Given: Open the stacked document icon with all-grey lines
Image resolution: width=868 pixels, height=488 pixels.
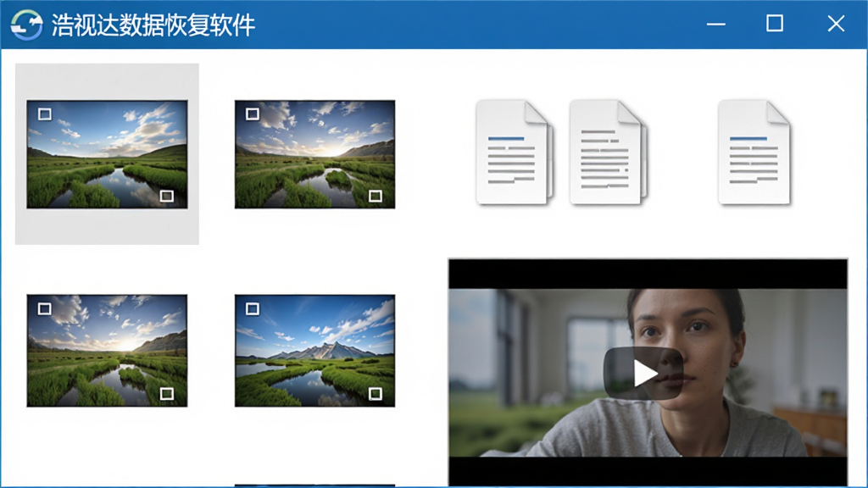Looking at the screenshot, I should (x=609, y=152).
